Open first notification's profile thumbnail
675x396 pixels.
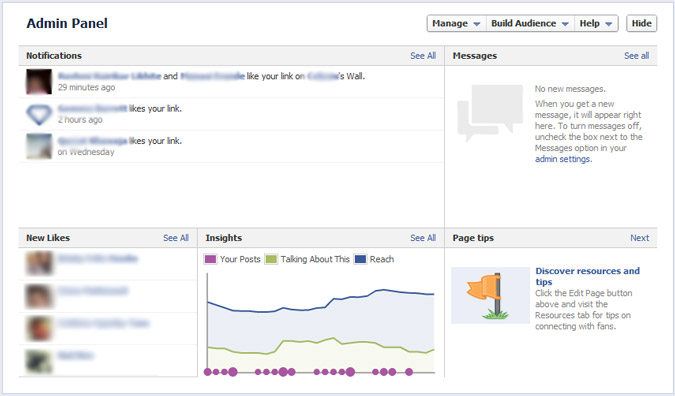39,81
